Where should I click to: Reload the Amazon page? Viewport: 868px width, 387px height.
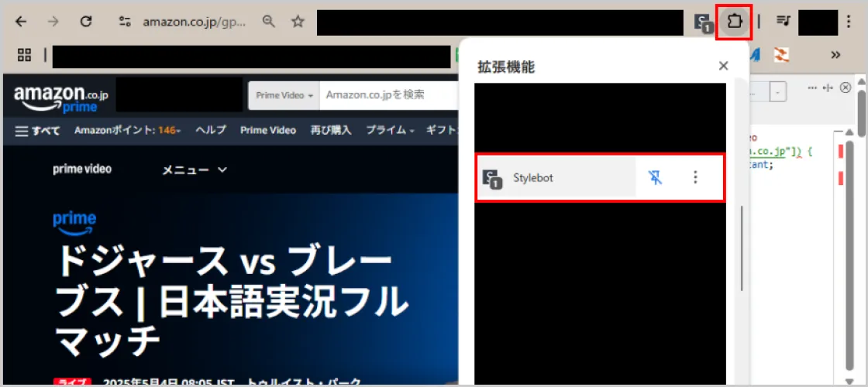86,22
